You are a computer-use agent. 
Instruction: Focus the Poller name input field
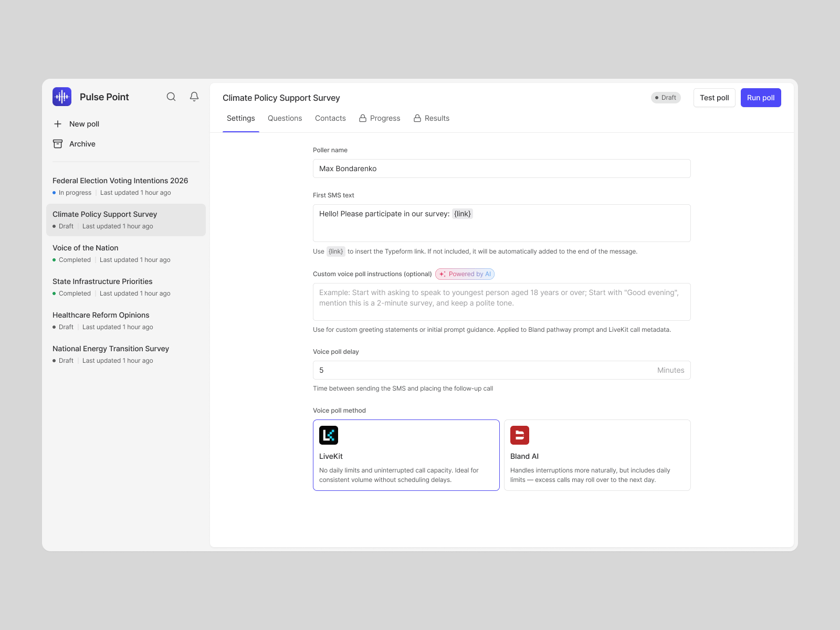click(502, 169)
